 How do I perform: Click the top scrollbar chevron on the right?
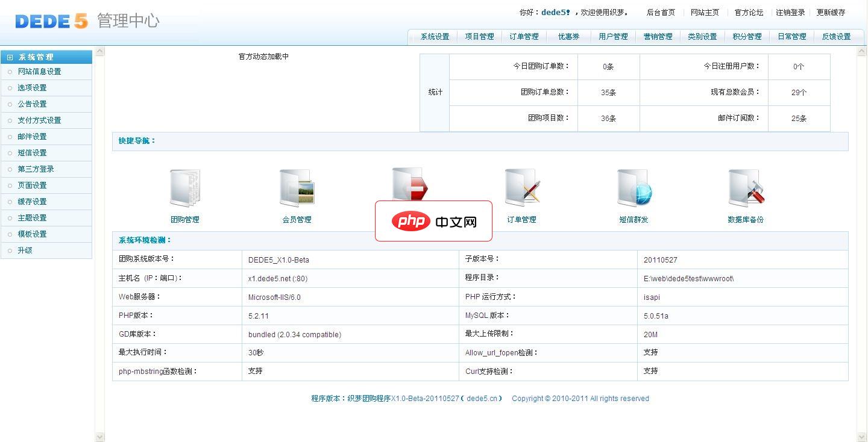(x=861, y=51)
